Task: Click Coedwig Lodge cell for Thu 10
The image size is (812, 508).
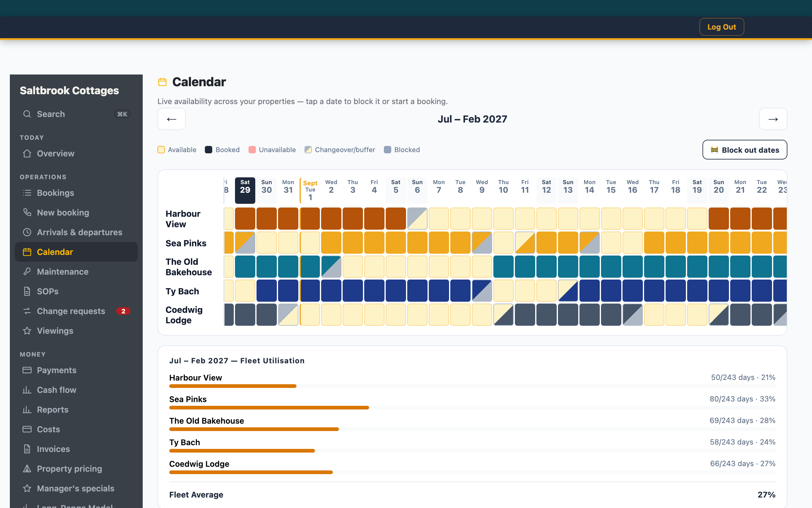Action: point(503,315)
